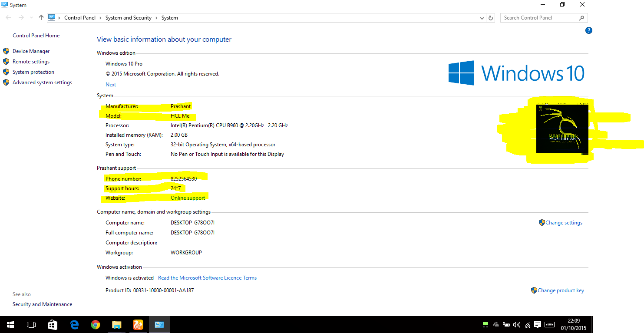Launch Google Chrome from the taskbar

[96, 324]
